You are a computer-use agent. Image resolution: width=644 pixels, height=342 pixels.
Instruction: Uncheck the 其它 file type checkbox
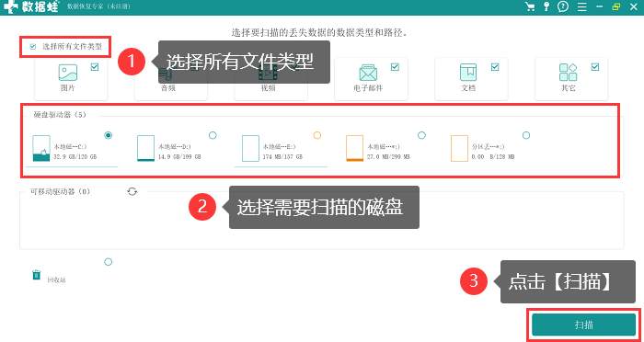594,67
